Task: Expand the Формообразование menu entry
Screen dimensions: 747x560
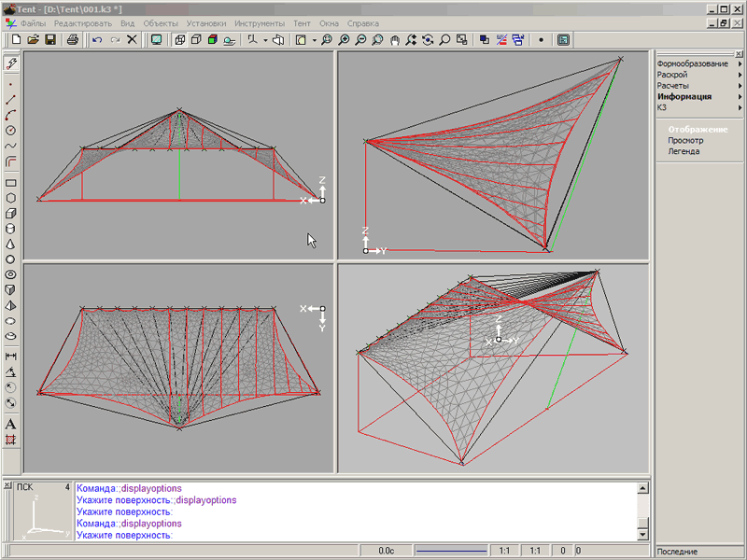Action: [x=691, y=63]
